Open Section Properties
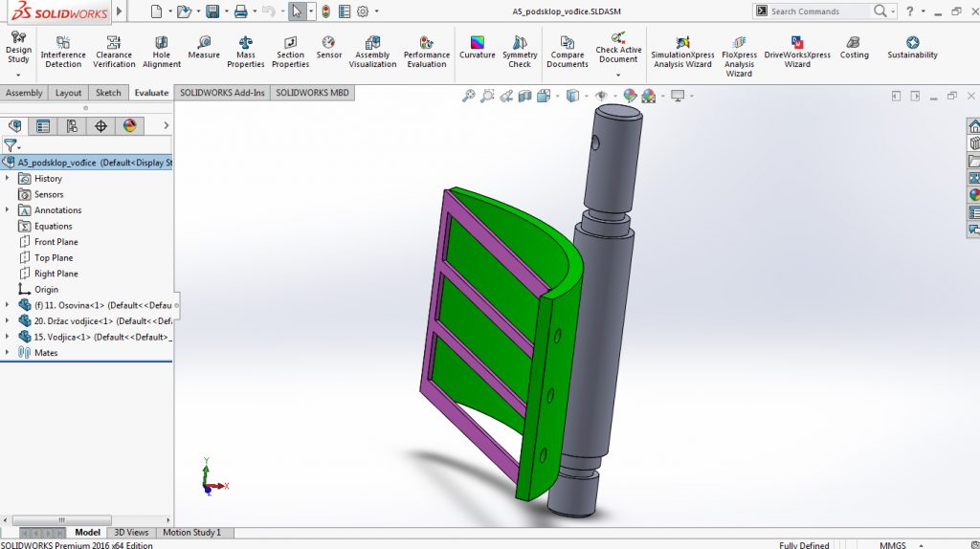 click(290, 52)
